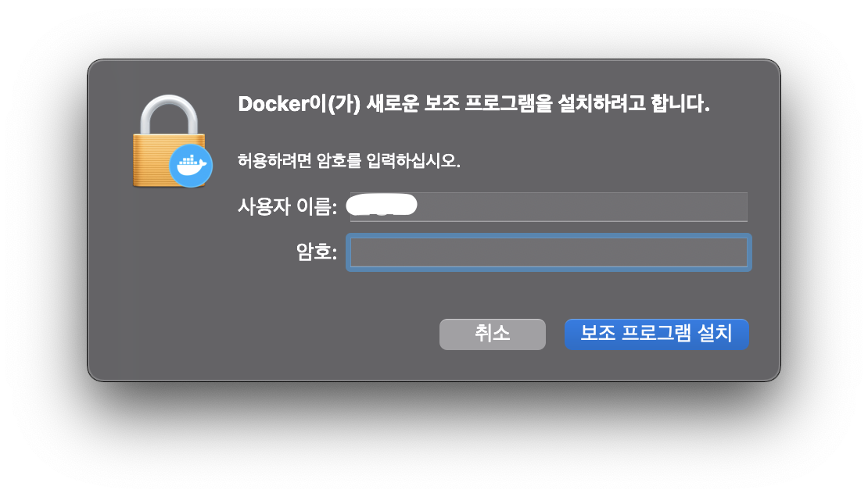This screenshot has height=497, width=868.
Task: Cancel the dialog with 취소
Action: (x=492, y=334)
